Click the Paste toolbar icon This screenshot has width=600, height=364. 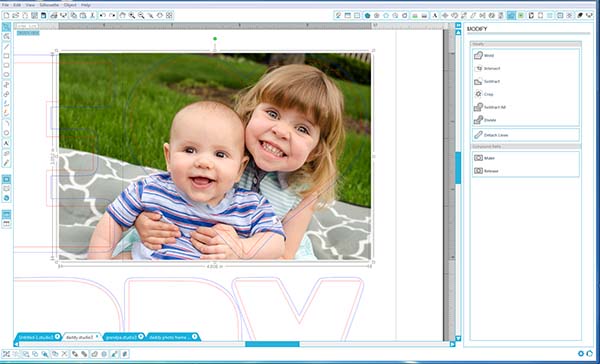click(x=83, y=16)
